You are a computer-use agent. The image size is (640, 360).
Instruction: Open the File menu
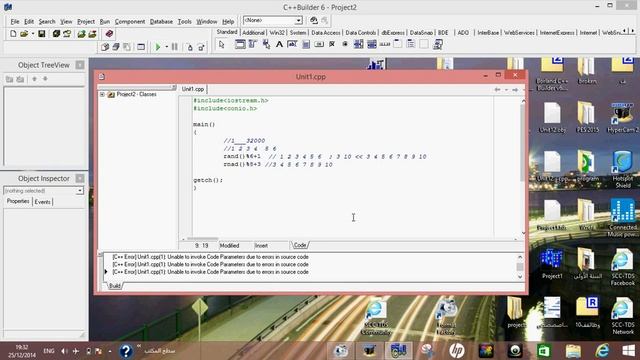[x=15, y=22]
